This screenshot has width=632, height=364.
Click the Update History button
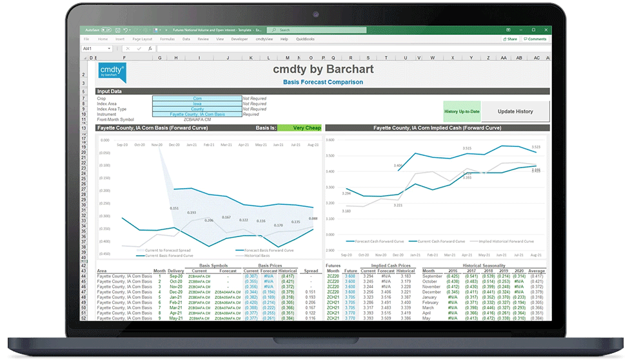pyautogui.click(x=515, y=111)
